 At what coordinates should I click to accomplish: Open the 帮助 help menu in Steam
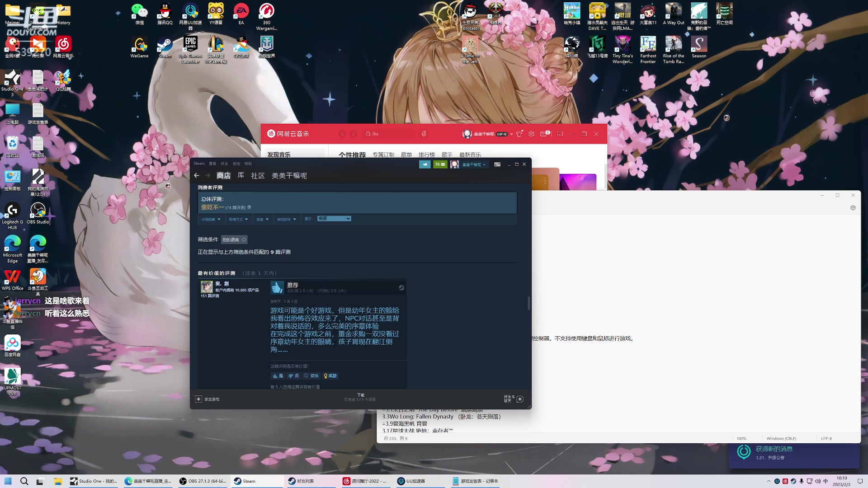pyautogui.click(x=248, y=164)
